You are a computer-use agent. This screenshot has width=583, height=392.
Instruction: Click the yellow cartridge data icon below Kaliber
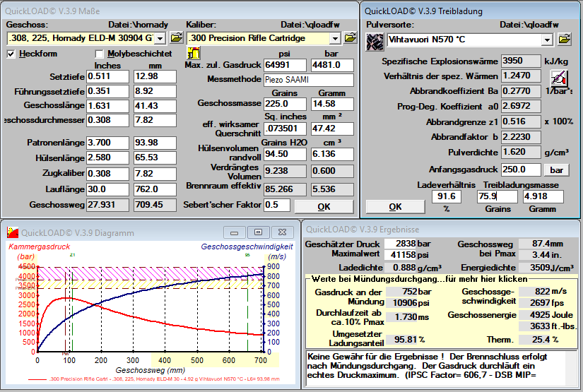pos(193,53)
